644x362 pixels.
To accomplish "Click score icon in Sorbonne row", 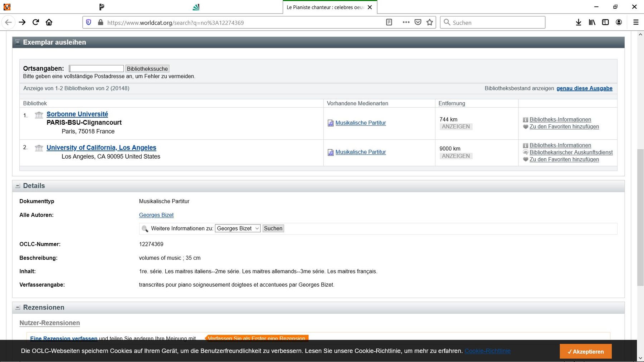I will click(x=331, y=123).
